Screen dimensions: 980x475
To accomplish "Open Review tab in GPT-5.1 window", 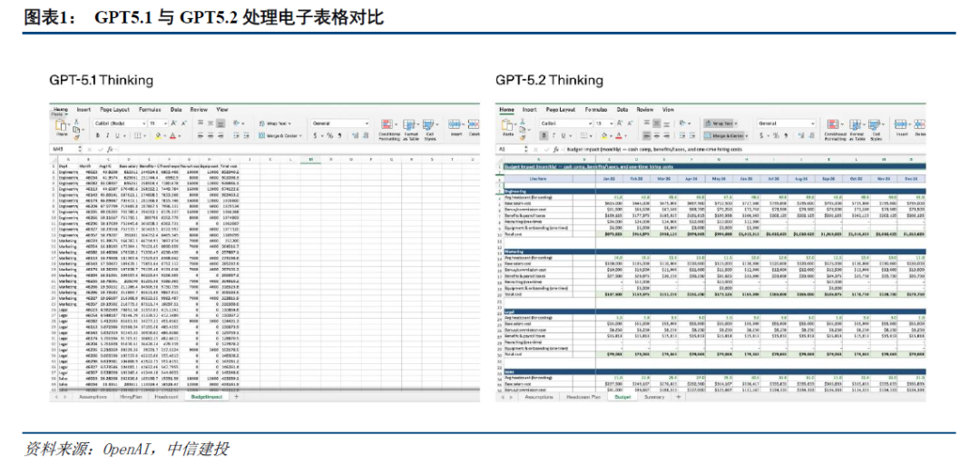I will (199, 110).
